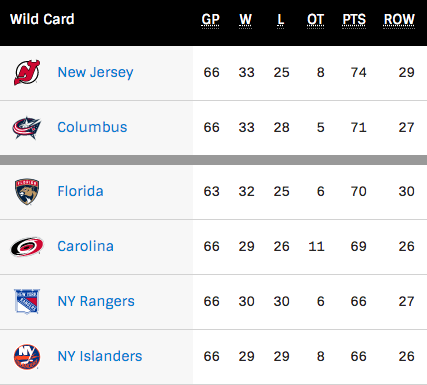Open the Columbus team link

[x=92, y=127]
